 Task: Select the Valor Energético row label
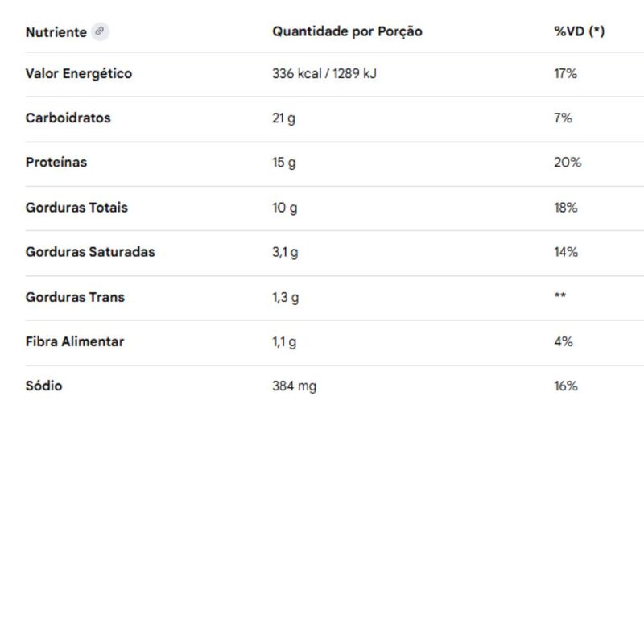point(79,73)
